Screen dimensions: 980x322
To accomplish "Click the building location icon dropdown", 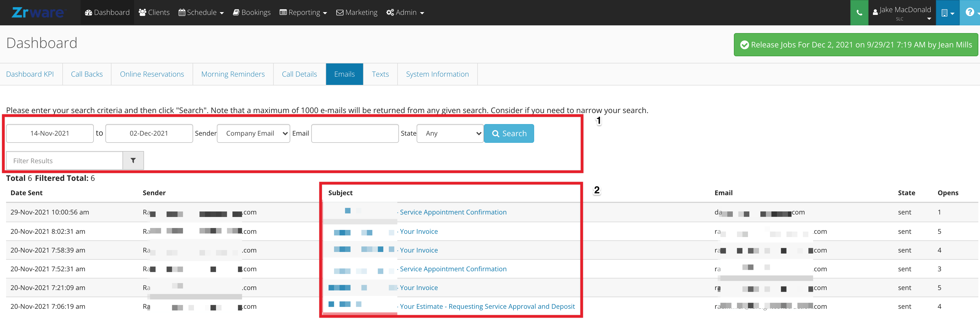I will (948, 13).
